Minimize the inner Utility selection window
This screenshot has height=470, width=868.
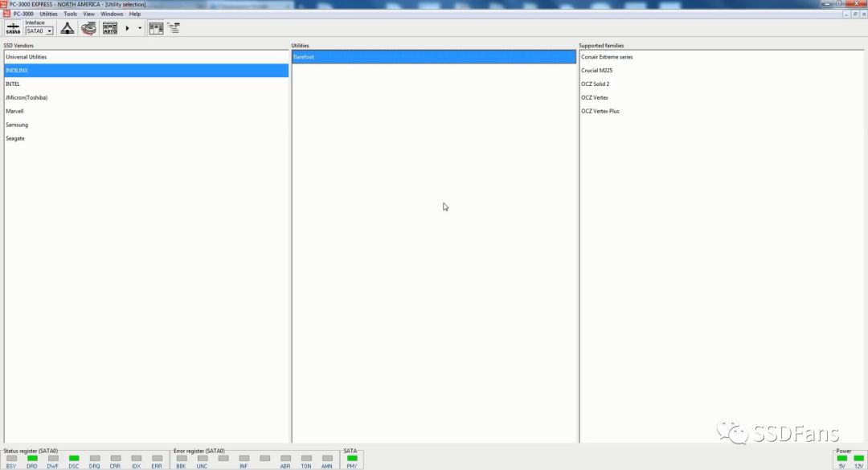847,14
